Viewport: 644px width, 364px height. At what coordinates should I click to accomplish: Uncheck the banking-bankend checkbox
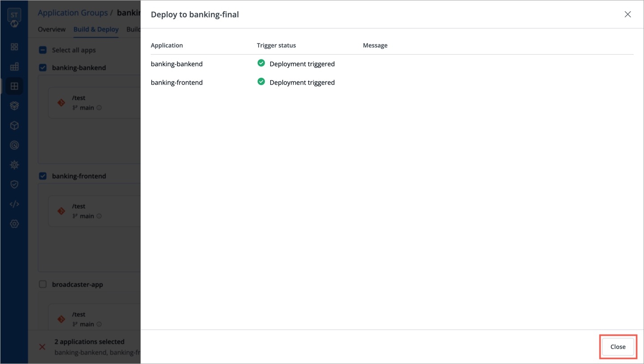[43, 68]
